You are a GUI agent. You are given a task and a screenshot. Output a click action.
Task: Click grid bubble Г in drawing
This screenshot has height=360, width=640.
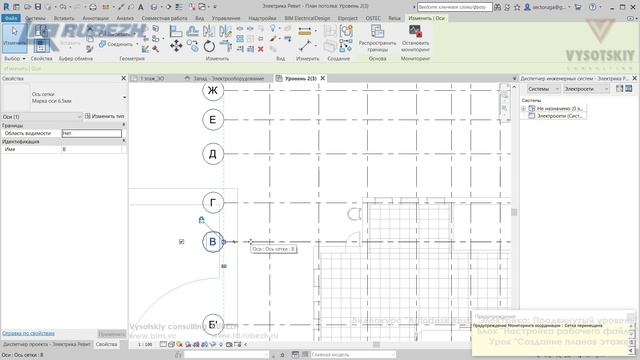(213, 202)
